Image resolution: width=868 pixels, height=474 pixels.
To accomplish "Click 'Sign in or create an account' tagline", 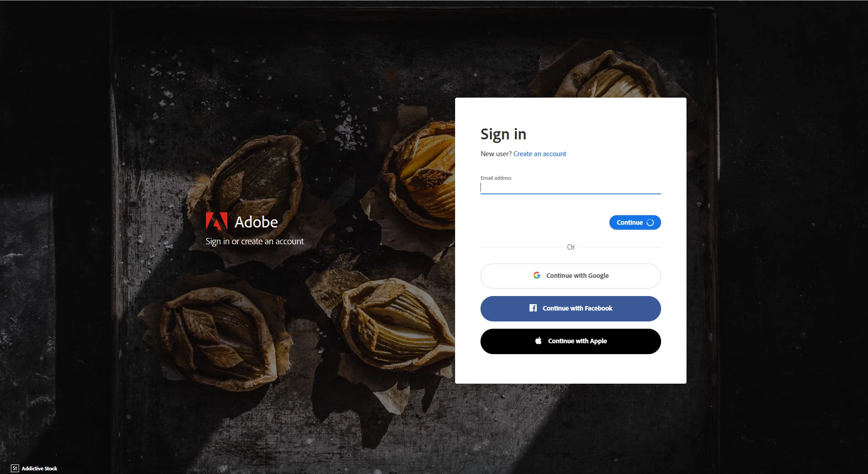I will pos(255,242).
